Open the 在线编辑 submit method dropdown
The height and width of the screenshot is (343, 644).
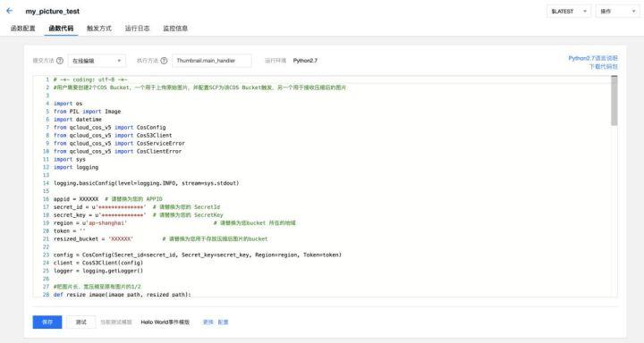(x=97, y=61)
